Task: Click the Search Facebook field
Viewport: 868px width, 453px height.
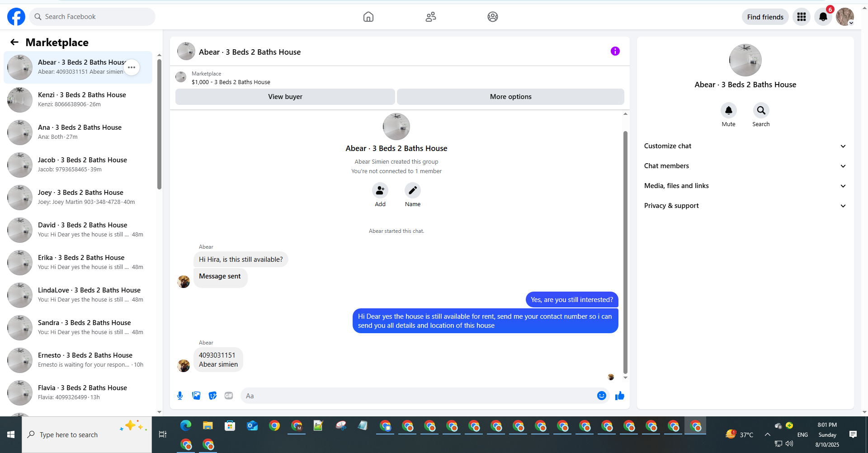Action: 92,17
